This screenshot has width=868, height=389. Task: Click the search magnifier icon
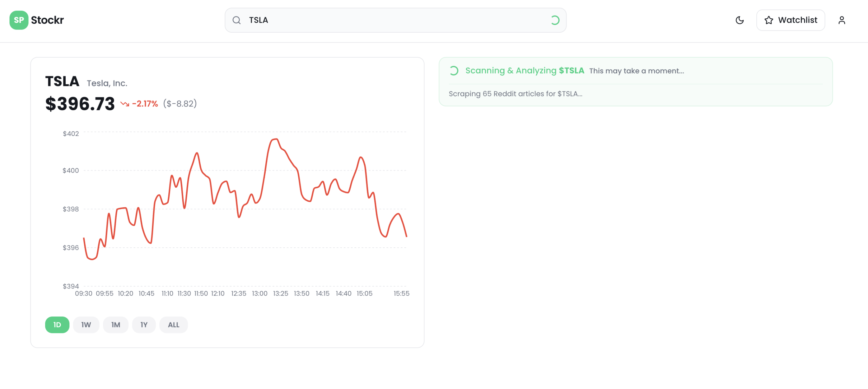(236, 20)
